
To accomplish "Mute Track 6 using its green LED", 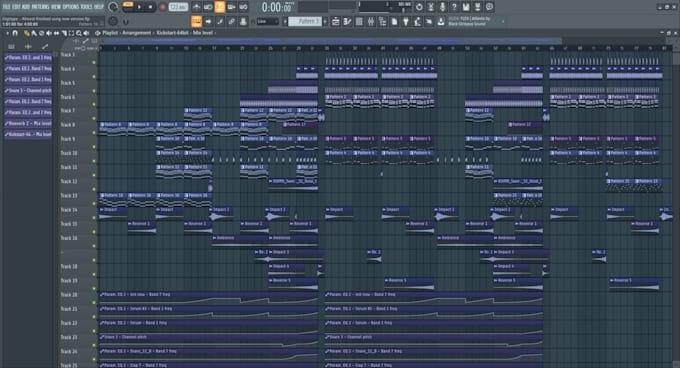I will click(x=94, y=104).
